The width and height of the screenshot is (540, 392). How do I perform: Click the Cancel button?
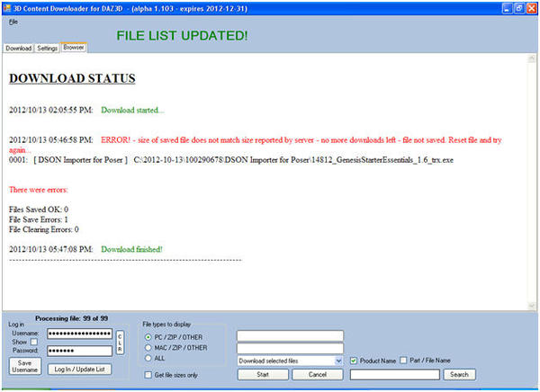318,374
